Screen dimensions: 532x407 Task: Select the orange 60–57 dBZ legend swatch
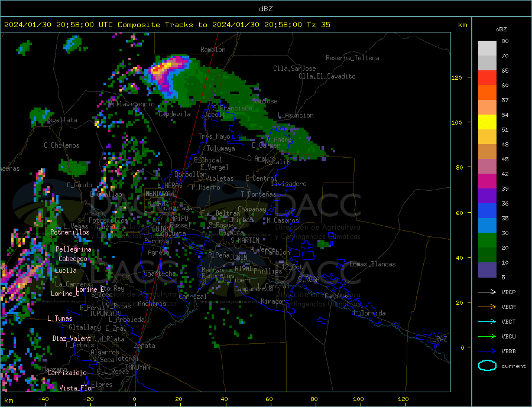coord(487,93)
